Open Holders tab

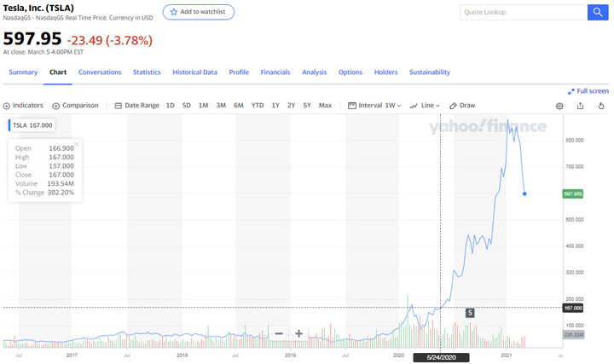(385, 72)
